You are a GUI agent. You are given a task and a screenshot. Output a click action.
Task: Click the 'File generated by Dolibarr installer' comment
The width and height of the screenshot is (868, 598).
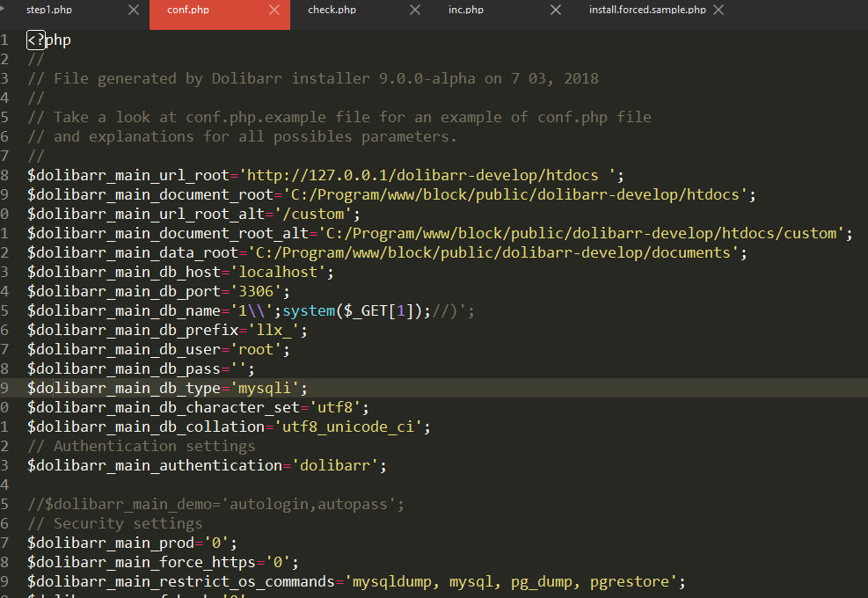click(x=313, y=78)
